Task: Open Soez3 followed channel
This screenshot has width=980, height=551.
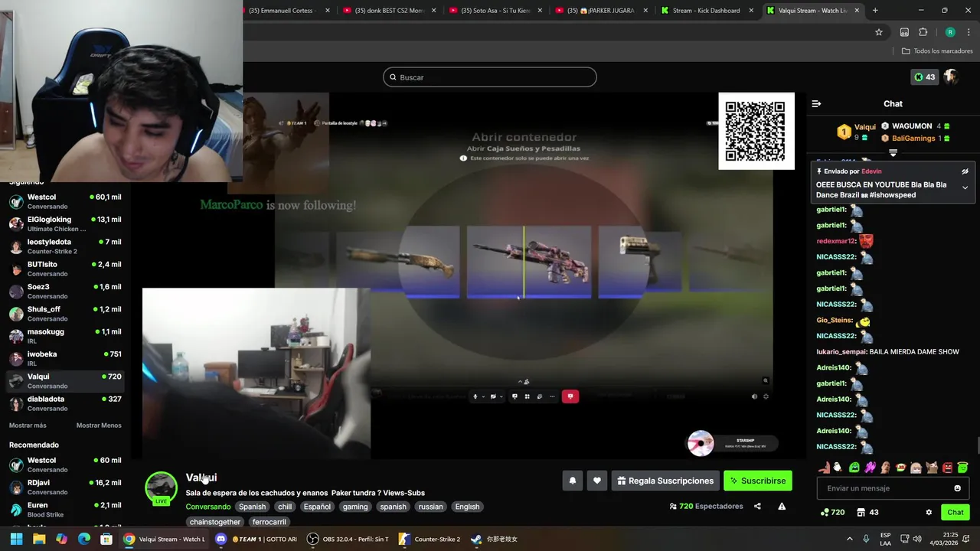Action: pos(65,291)
